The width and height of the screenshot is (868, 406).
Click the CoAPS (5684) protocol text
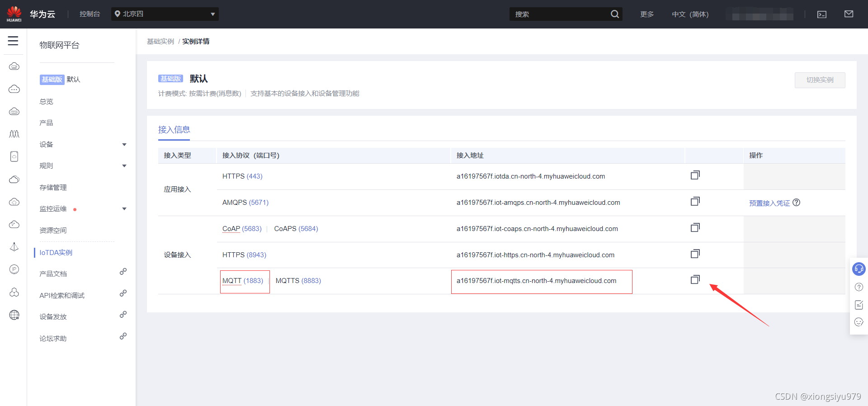(296, 229)
